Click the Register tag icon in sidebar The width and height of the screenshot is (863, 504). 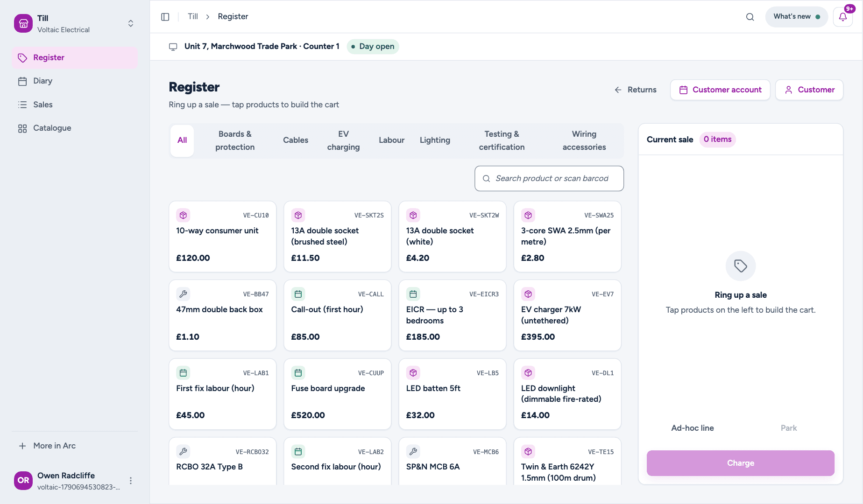[x=22, y=57]
